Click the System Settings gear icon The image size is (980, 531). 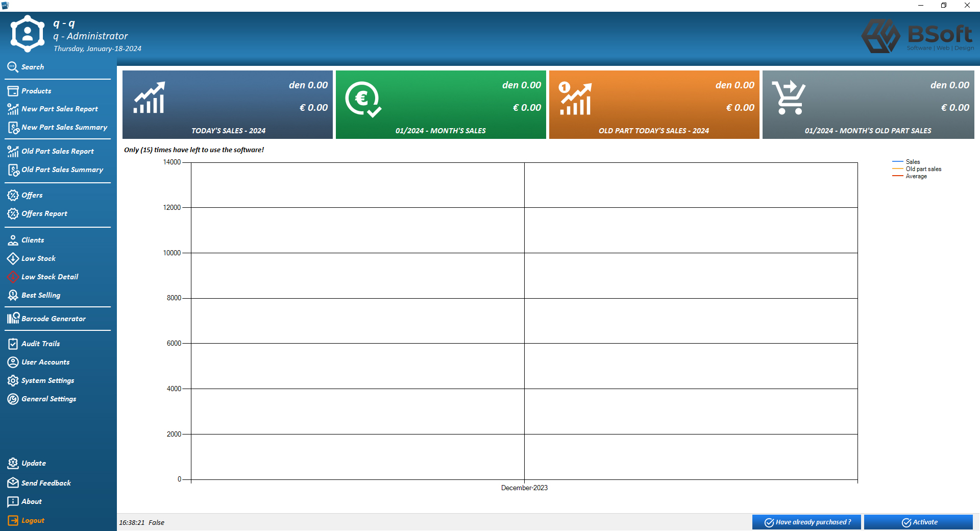[13, 380]
